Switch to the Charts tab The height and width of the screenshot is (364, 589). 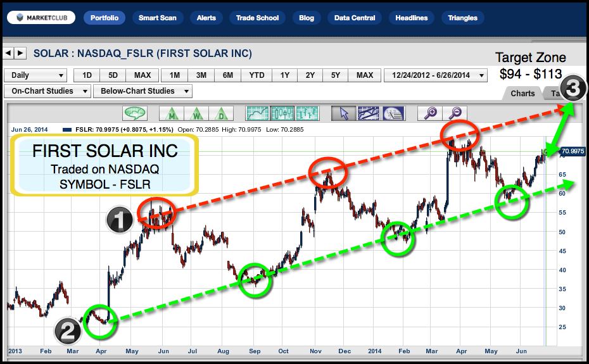(x=522, y=93)
